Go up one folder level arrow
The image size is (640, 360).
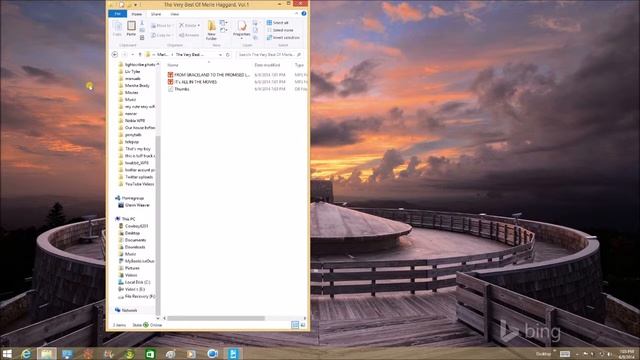tap(140, 54)
